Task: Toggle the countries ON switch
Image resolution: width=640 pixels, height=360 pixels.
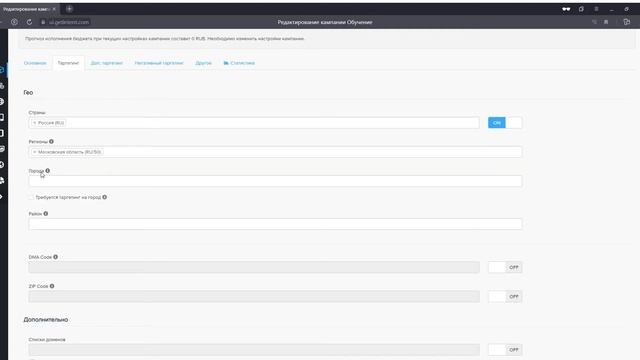Action: 505,123
